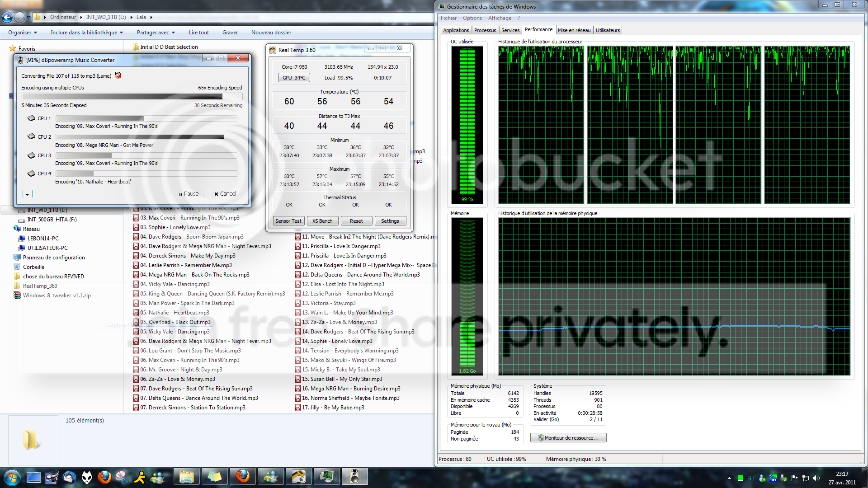Switch to Sticky Notes taskbar button
This screenshot has height=488, width=868.
pos(215,477)
